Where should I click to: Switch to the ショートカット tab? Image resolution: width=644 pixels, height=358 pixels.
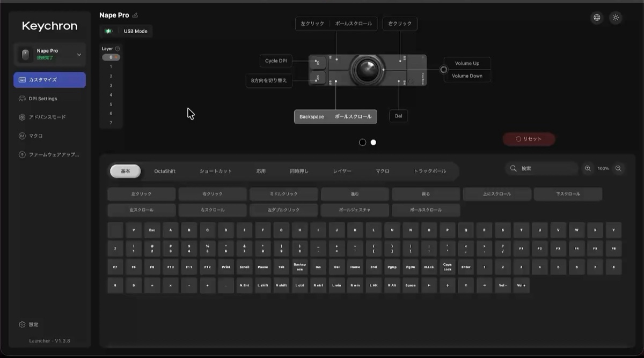pos(216,171)
